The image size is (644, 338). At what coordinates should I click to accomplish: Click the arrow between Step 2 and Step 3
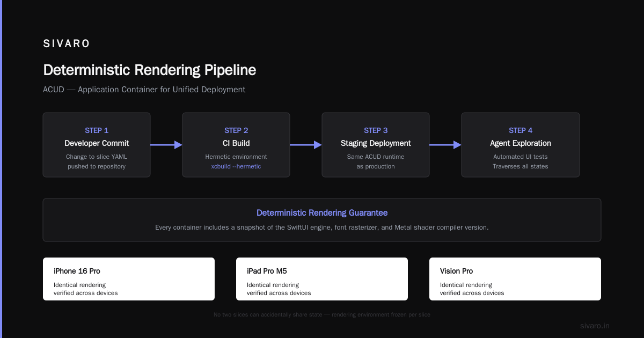coord(306,145)
